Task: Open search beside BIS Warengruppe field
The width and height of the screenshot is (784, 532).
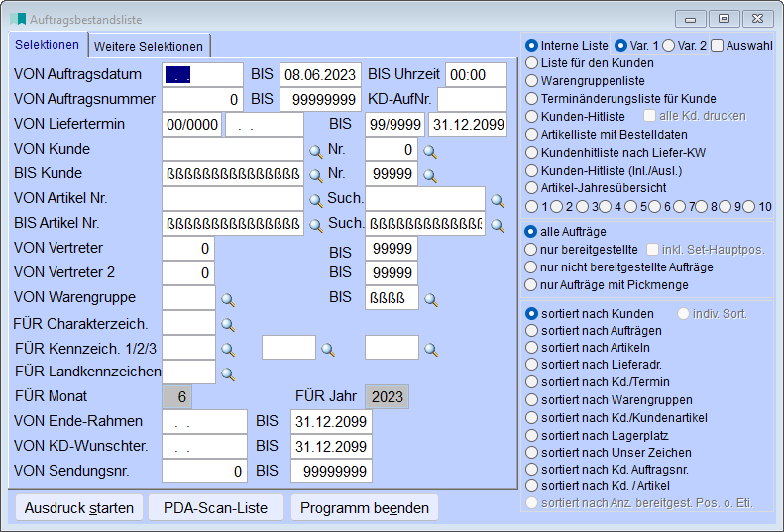Action: 431,298
